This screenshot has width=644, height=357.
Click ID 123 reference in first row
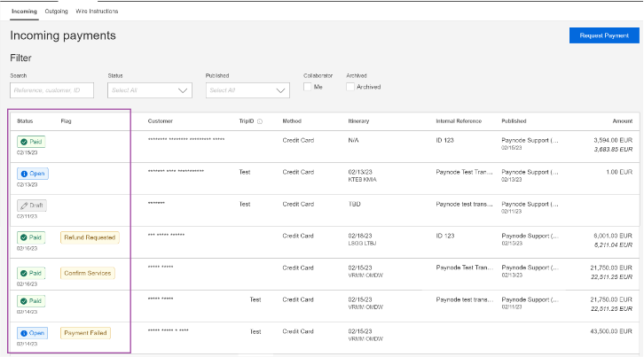pyautogui.click(x=444, y=140)
